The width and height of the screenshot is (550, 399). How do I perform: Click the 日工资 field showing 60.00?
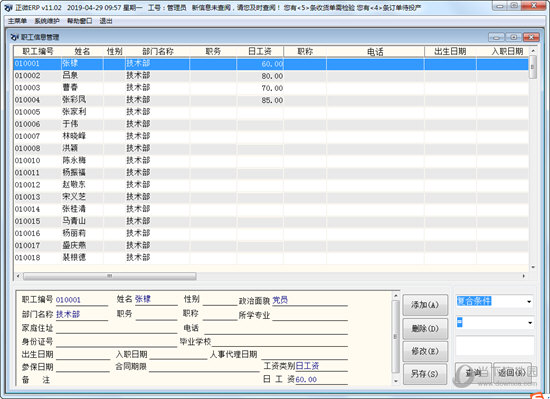[321, 379]
